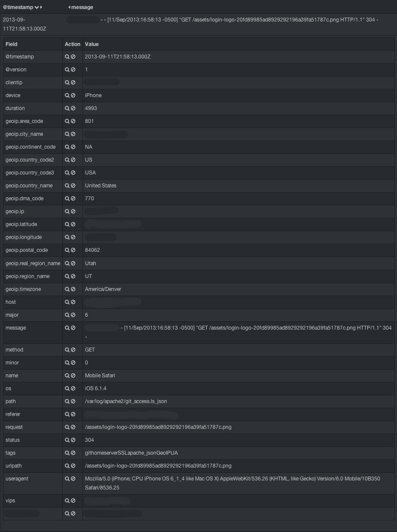
Task: Click the magnifier icon in the status row
Action: pos(67,440)
